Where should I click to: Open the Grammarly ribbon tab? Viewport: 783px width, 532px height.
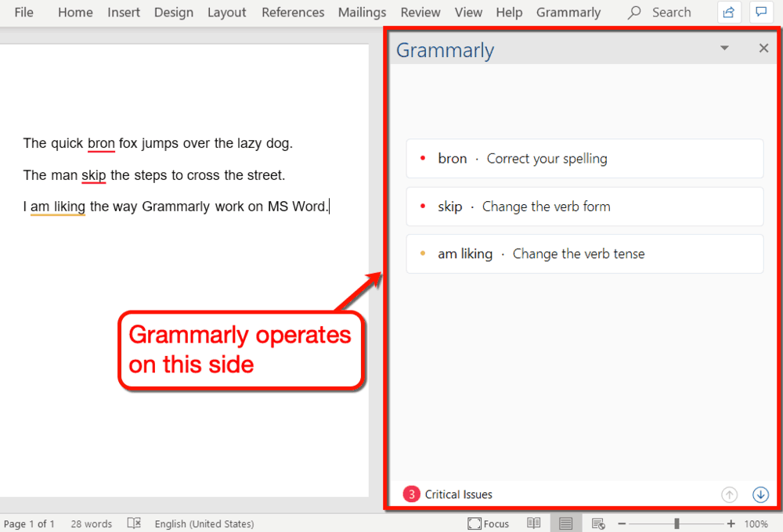pyautogui.click(x=568, y=12)
